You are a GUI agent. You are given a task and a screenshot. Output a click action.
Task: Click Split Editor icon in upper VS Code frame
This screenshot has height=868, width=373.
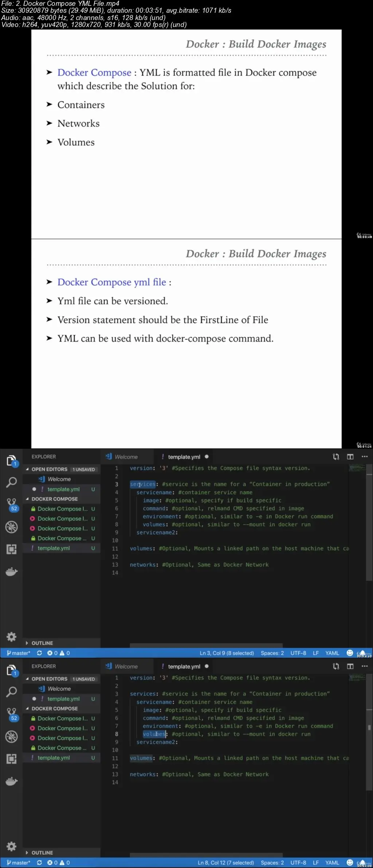click(x=350, y=457)
